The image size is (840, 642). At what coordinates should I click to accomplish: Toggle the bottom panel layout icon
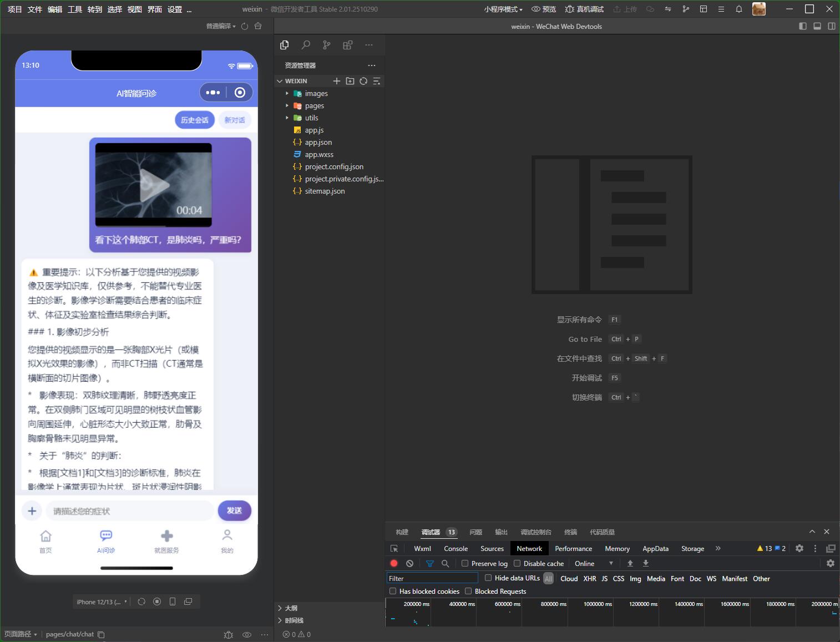point(817,26)
